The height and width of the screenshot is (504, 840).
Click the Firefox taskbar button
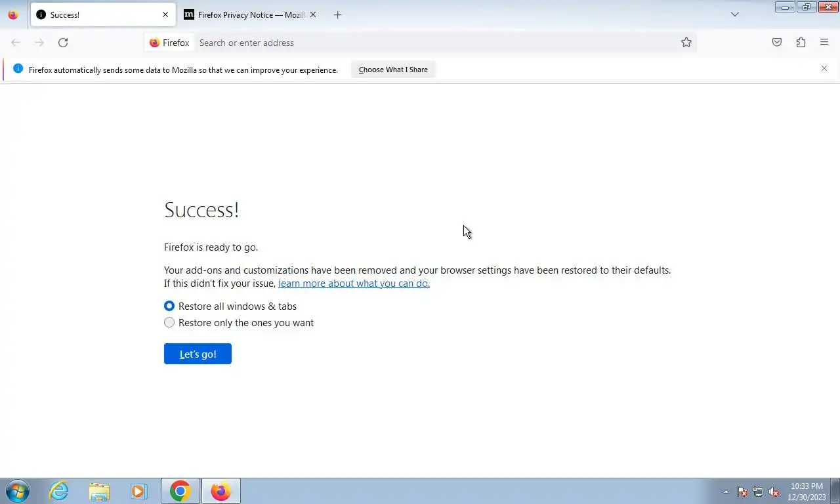pyautogui.click(x=221, y=491)
